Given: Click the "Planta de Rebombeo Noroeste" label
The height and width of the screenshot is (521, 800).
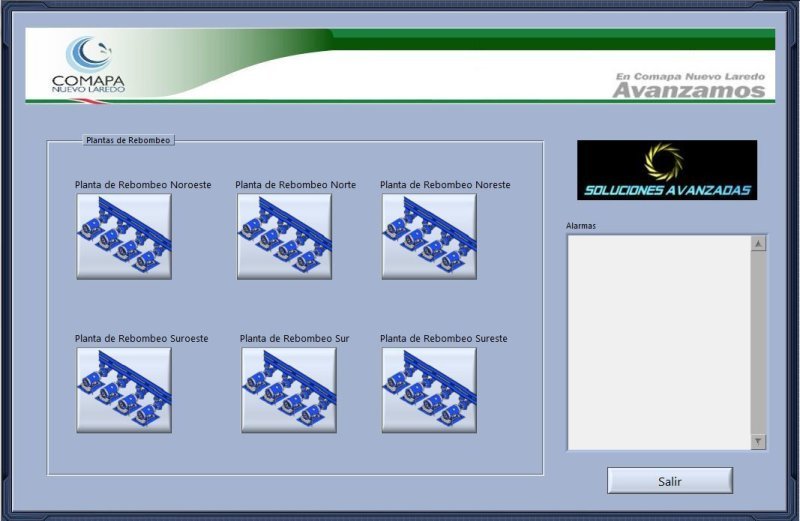Looking at the screenshot, I should coord(143,185).
